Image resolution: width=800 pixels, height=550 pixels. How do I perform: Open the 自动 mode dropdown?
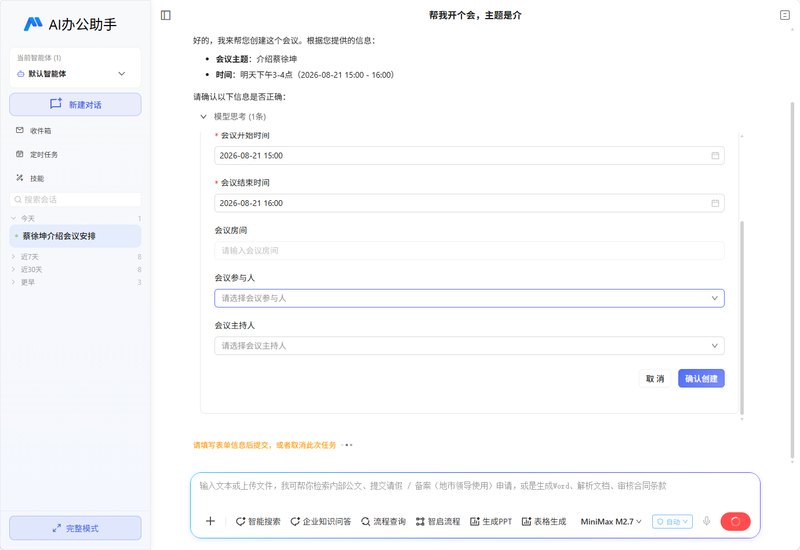click(x=672, y=521)
